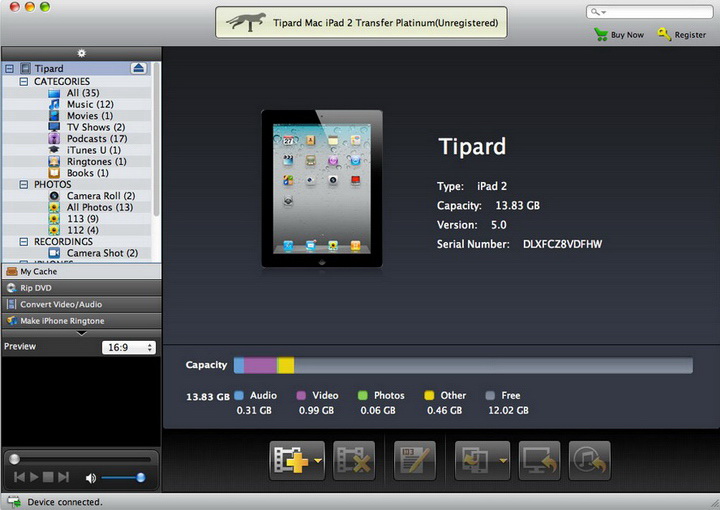Open the Rip DVD tab
The height and width of the screenshot is (510, 720).
pyautogui.click(x=81, y=288)
